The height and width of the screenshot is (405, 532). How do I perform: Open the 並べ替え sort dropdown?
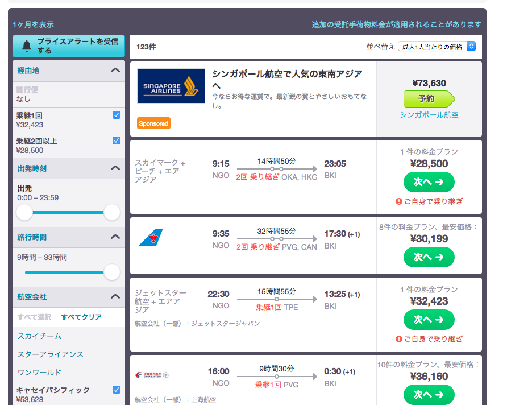[x=437, y=47]
